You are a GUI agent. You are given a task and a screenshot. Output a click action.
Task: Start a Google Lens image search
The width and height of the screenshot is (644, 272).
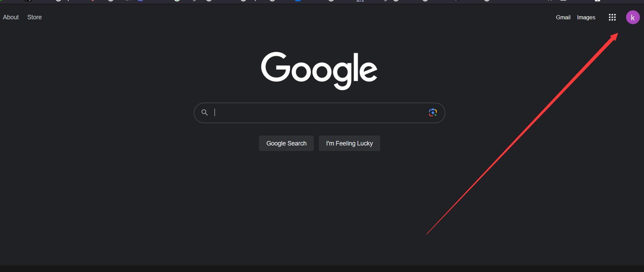tap(433, 112)
